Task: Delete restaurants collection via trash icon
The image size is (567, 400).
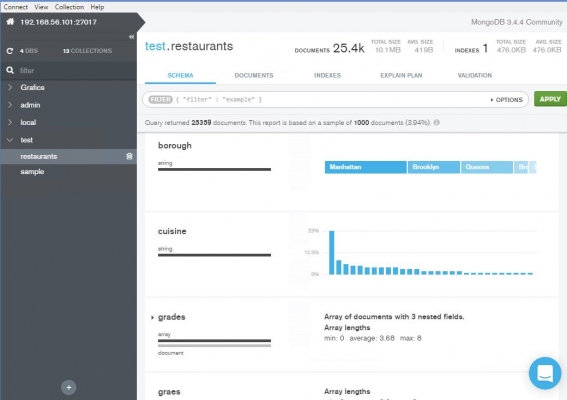Action: click(x=129, y=156)
